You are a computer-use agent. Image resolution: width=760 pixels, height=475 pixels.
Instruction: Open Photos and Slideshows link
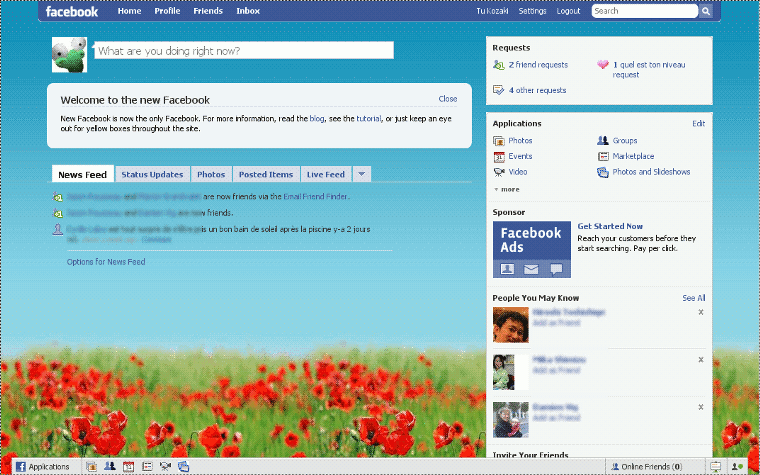point(651,172)
